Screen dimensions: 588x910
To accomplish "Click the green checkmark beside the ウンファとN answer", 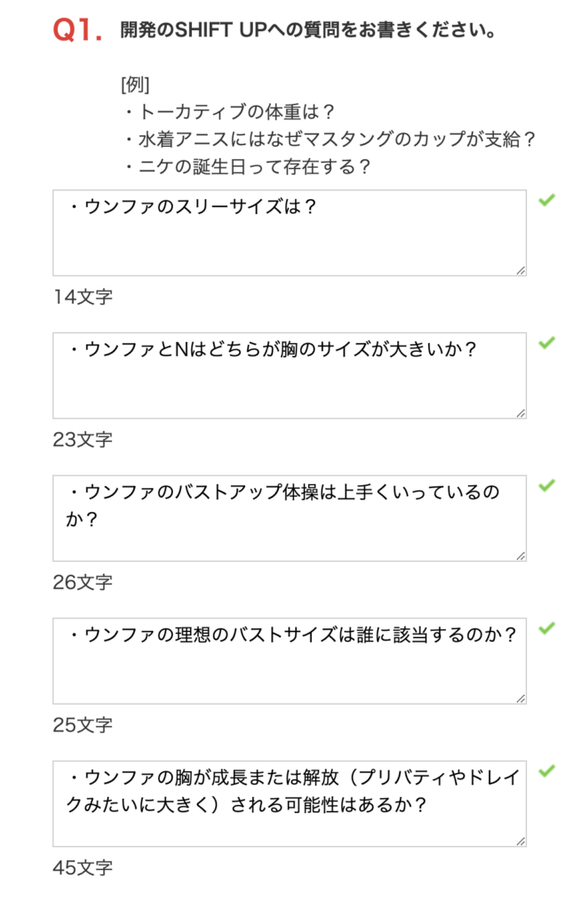I will pyautogui.click(x=546, y=343).
